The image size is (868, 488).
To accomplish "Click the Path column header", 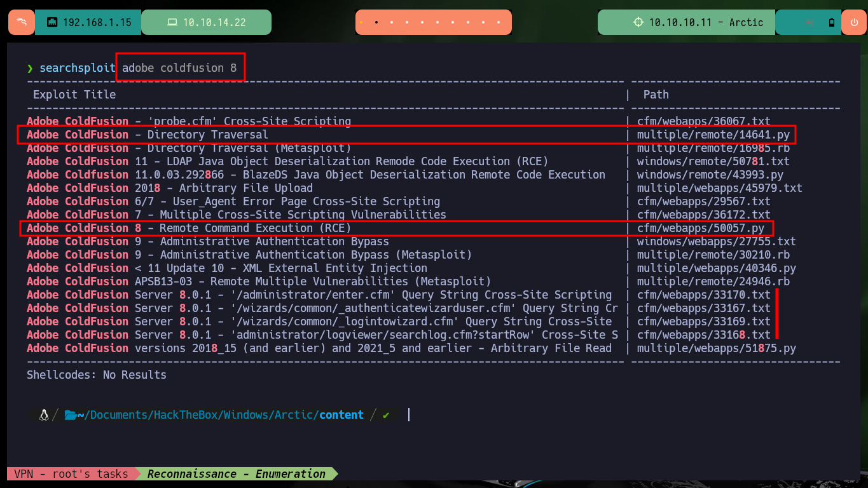I will 656,95.
